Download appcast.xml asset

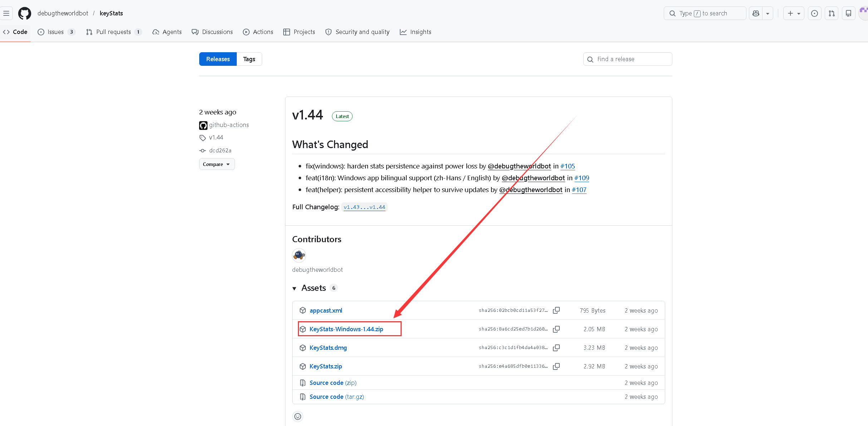click(326, 310)
